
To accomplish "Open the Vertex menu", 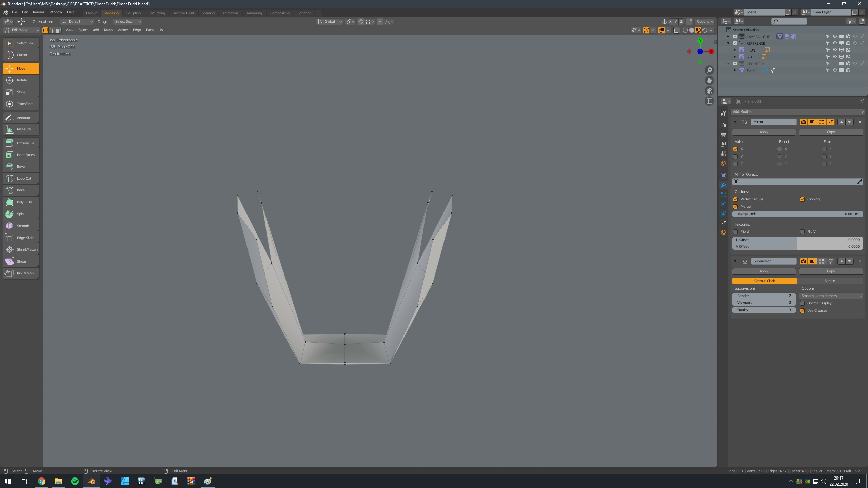I will [123, 30].
